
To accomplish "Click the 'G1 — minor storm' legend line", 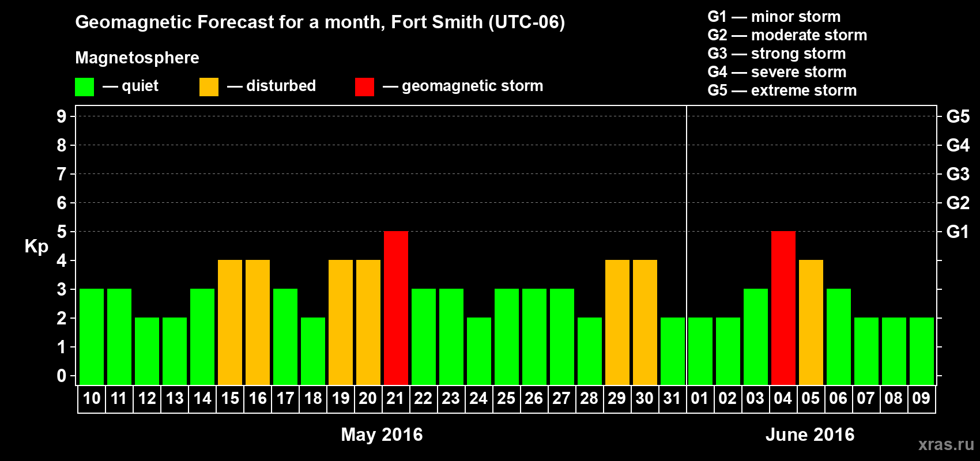I will point(774,17).
